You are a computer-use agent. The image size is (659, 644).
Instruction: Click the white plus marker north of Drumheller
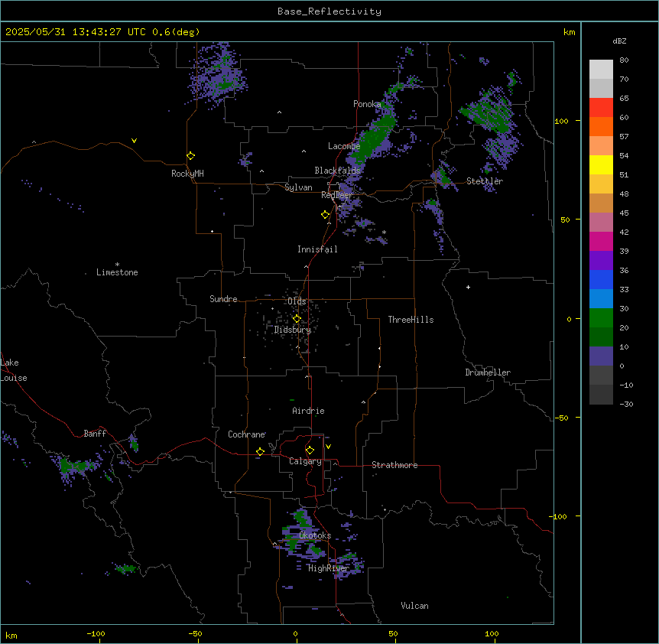point(468,287)
